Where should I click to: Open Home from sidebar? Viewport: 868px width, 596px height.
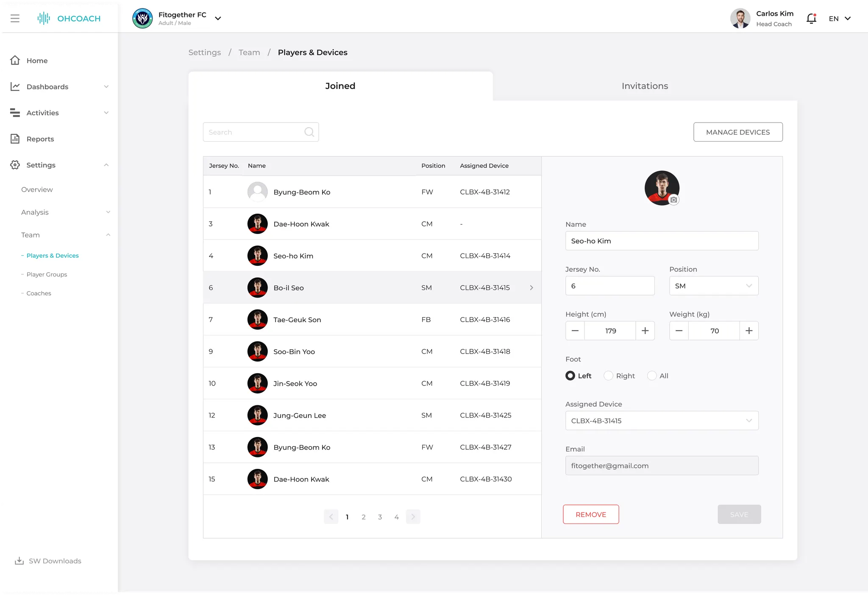click(37, 61)
